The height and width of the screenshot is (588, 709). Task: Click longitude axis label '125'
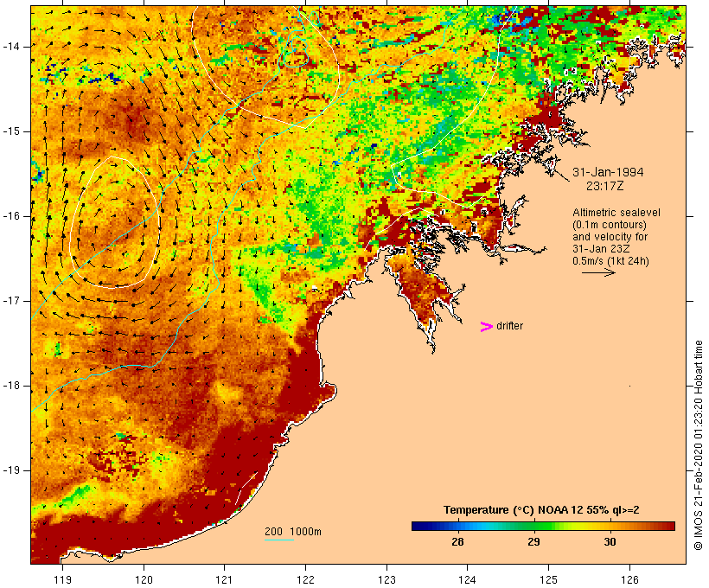click(549, 579)
